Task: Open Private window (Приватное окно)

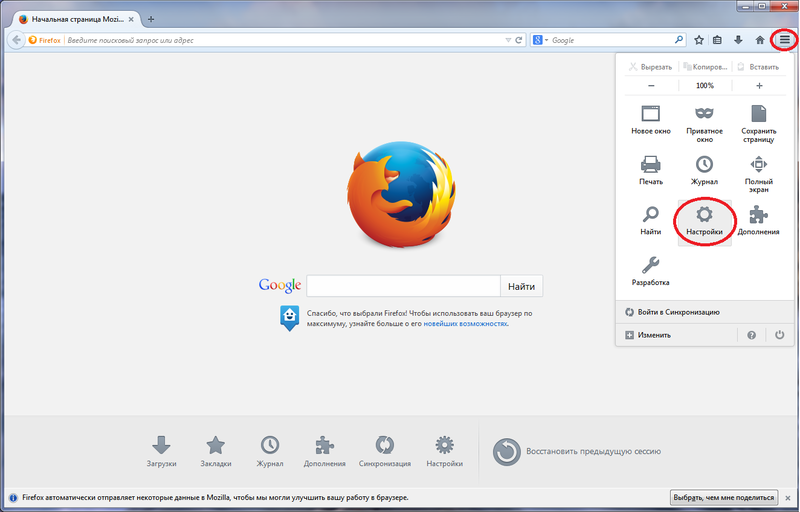Action: pyautogui.click(x=705, y=124)
